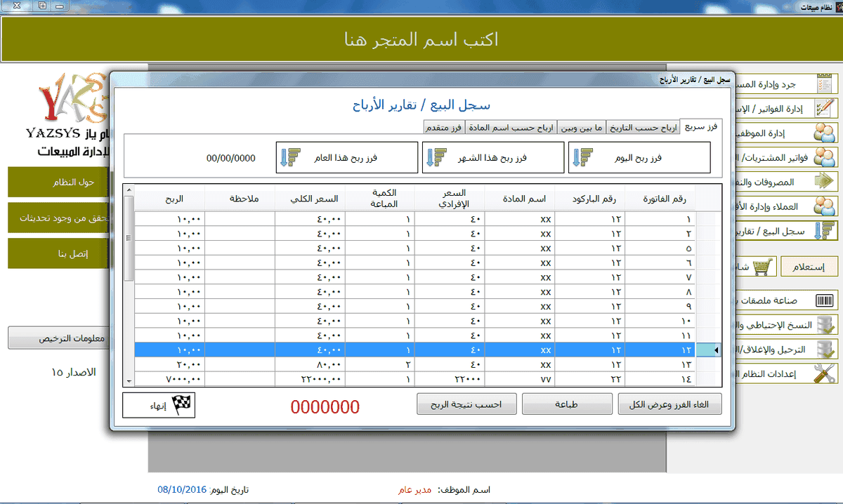
Task: Sort today's profit (فرز ربح اليوم)
Action: pyautogui.click(x=639, y=158)
